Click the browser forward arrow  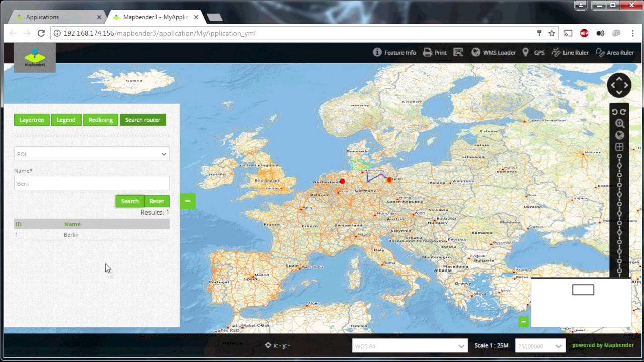click(27, 33)
